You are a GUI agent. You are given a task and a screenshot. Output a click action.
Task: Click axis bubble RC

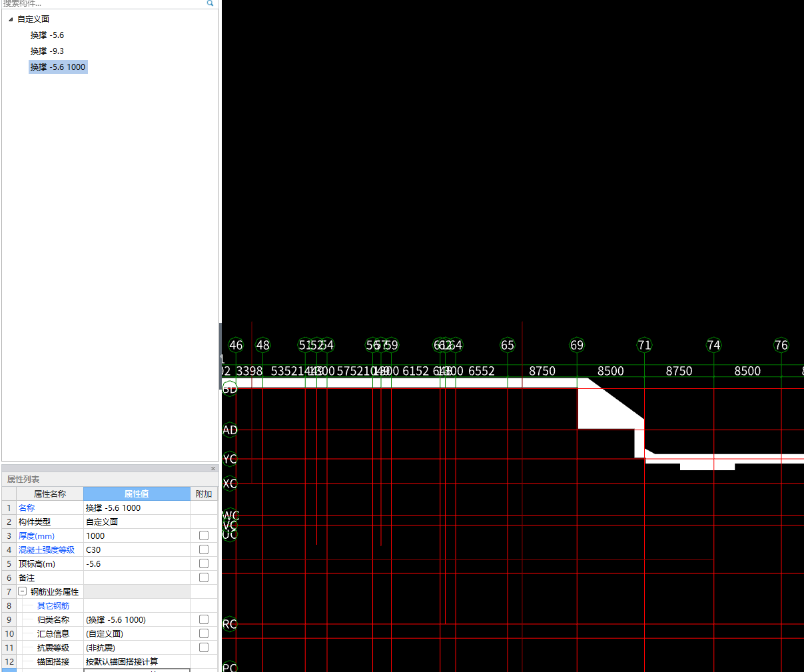(x=230, y=624)
